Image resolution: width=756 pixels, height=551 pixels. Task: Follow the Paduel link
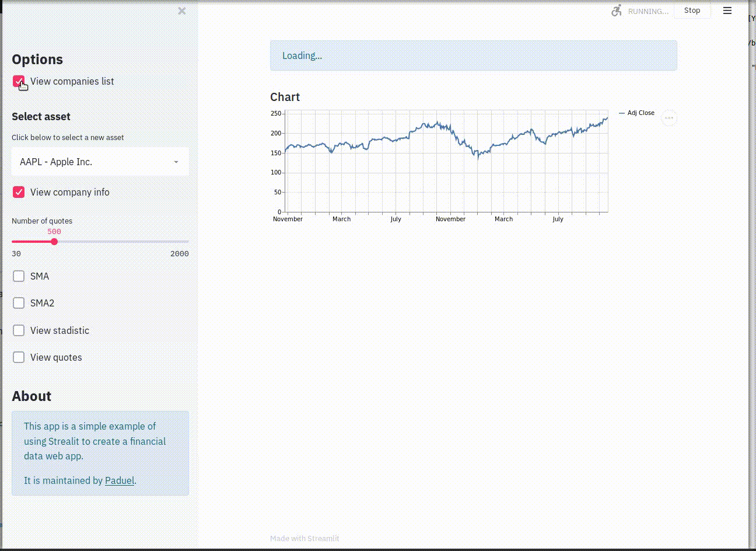click(x=119, y=481)
